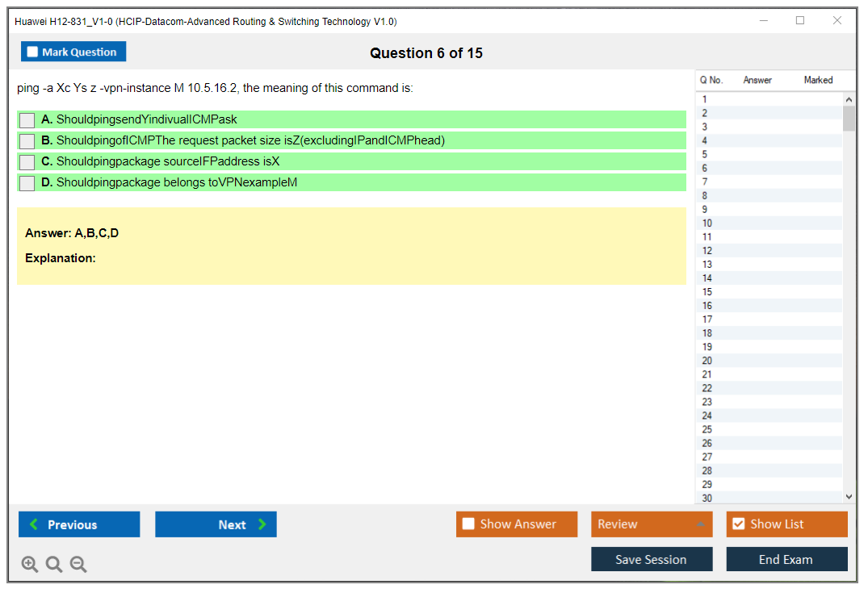Click the zoom reset magnifier icon
This screenshot has height=593, width=868.
pyautogui.click(x=54, y=565)
